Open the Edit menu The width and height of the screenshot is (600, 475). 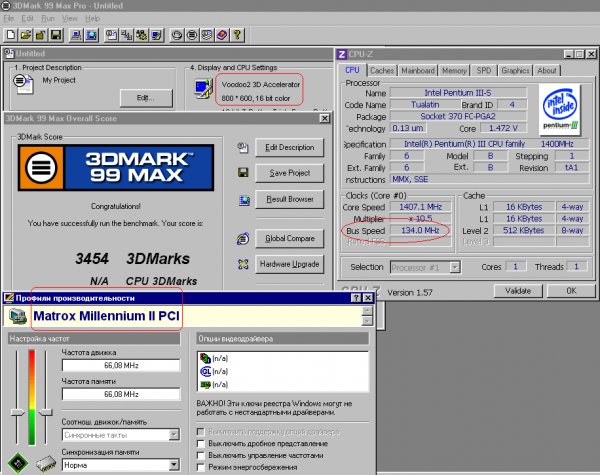click(x=28, y=18)
